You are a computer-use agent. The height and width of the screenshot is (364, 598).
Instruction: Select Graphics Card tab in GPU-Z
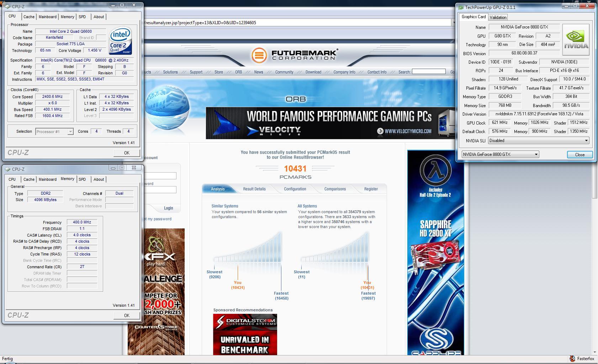(x=473, y=17)
